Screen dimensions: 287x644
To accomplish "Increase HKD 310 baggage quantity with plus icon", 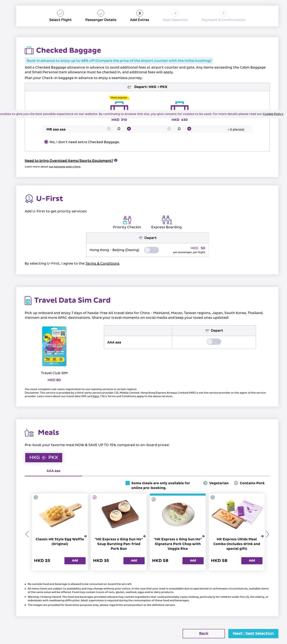I will coord(129,129).
